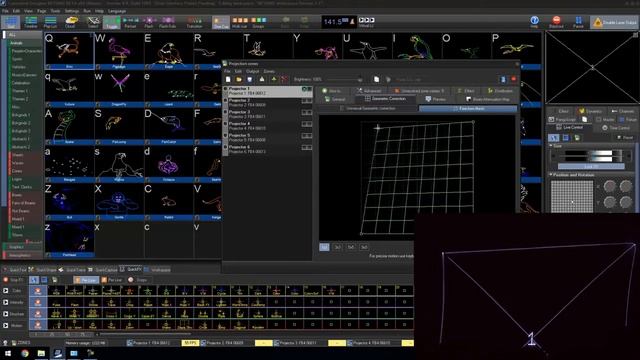Expand the Motion FX row

[6, 325]
